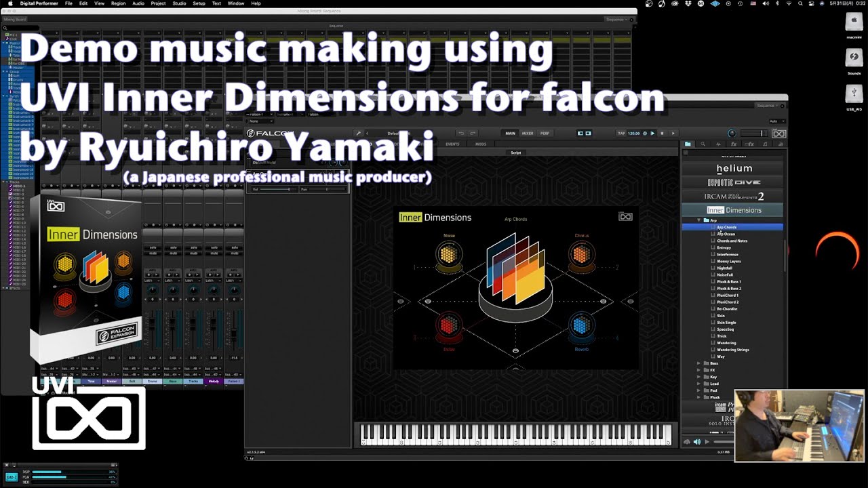Open the music note tab in browser

[765, 144]
